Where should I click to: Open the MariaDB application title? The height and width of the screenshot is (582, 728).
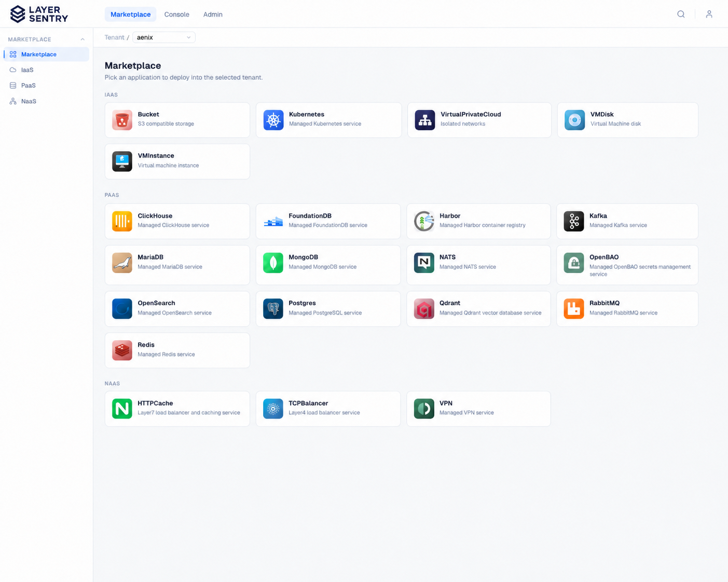pyautogui.click(x=150, y=258)
